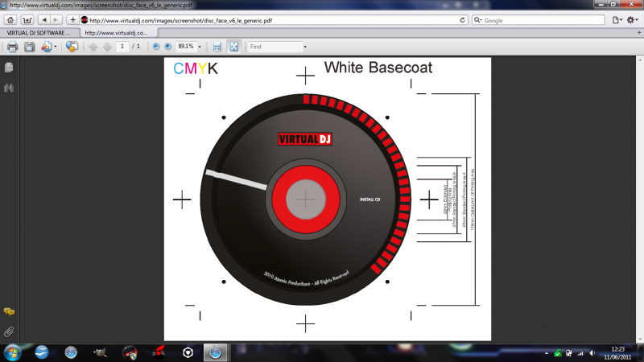This screenshot has height=362, width=644.
Task: Go to previous page with up arrow
Action: tap(93, 47)
